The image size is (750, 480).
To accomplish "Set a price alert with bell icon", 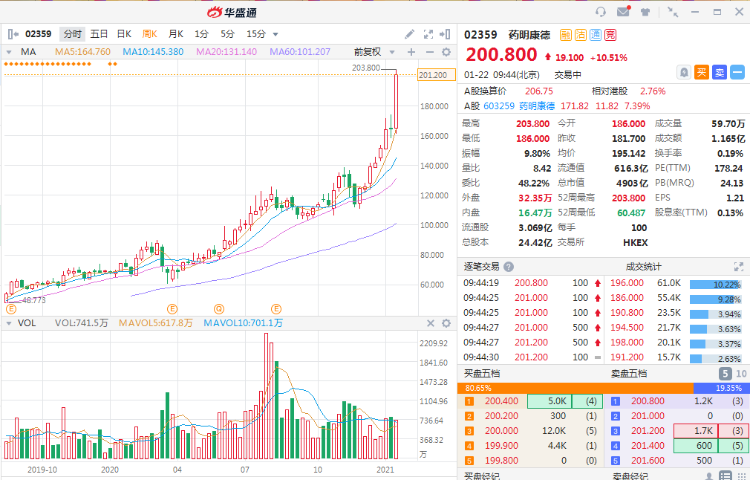I will (x=684, y=72).
